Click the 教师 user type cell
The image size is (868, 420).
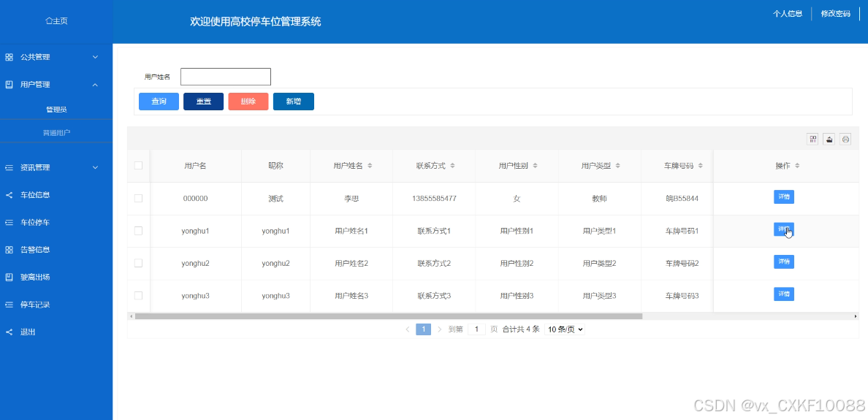[x=600, y=198]
